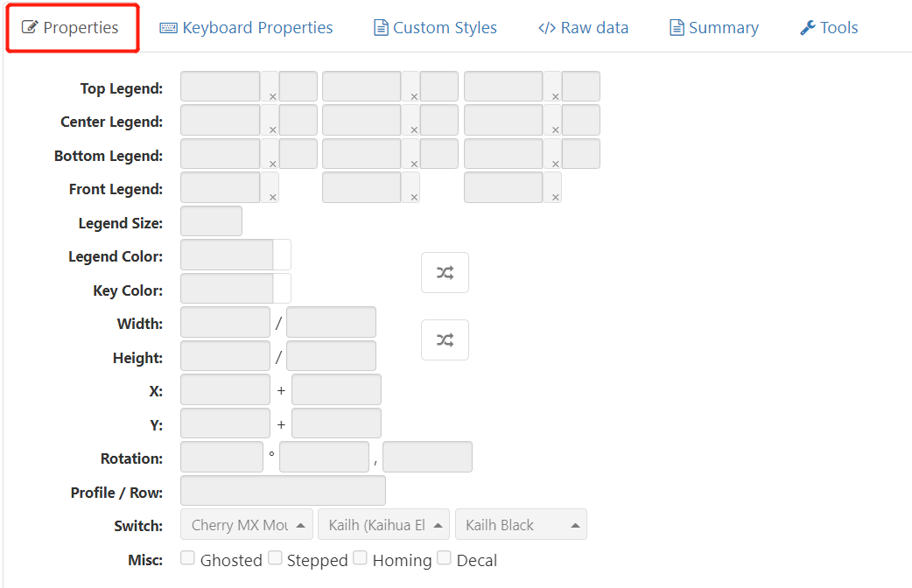Viewport: 912px width, 588px height.
Task: Click the x icon after third Bottom Legend field
Action: 555,164
